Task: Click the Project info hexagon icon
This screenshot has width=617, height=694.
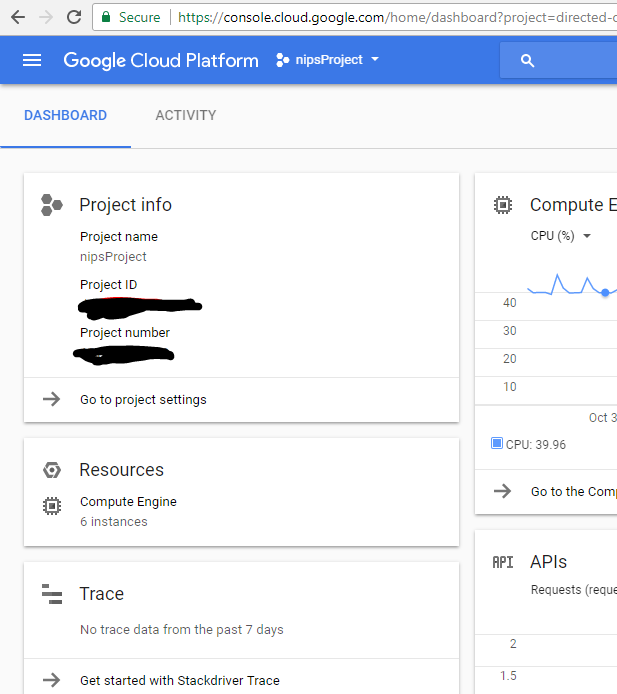Action: click(x=52, y=205)
